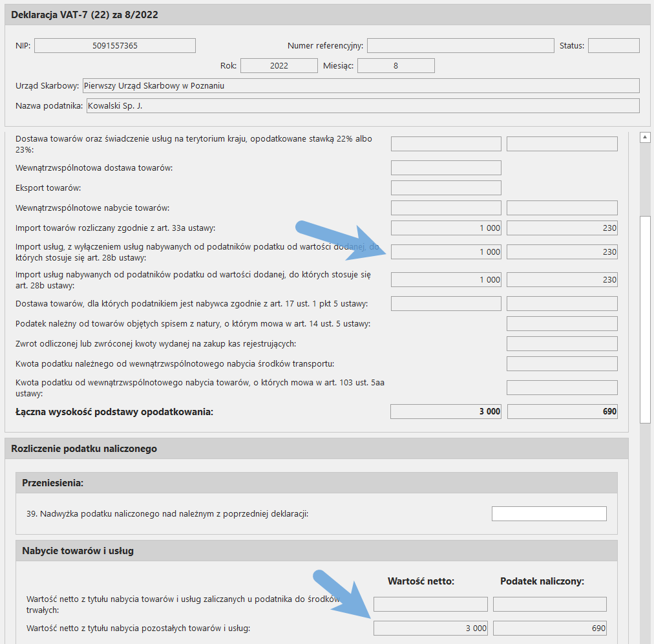This screenshot has width=654, height=644.
Task: Focus the Nazwa podatnika field
Action: [x=363, y=105]
